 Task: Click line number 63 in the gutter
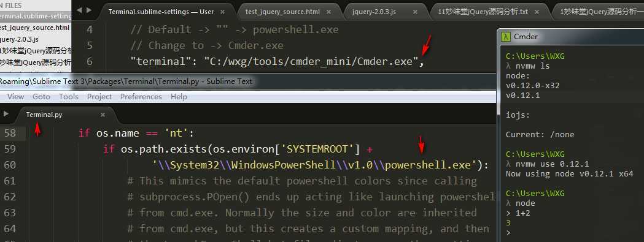click(9, 213)
